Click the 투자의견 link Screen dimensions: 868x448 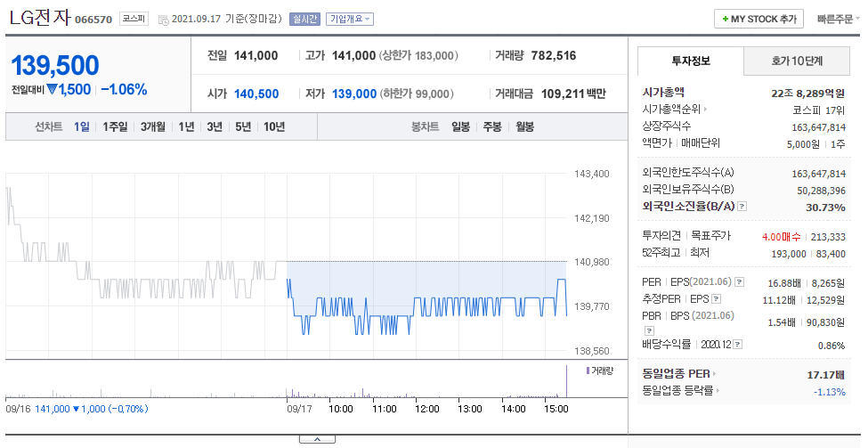[661, 236]
